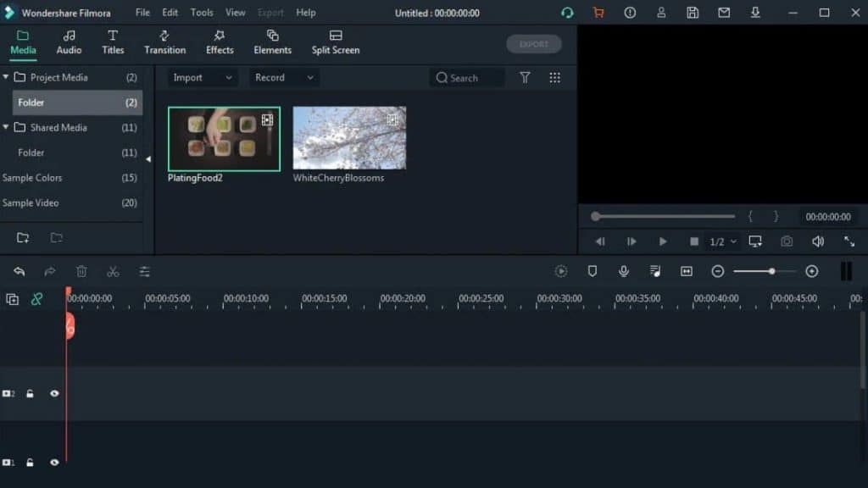The height and width of the screenshot is (488, 868).
Task: Open the Tools menu
Action: tap(201, 12)
